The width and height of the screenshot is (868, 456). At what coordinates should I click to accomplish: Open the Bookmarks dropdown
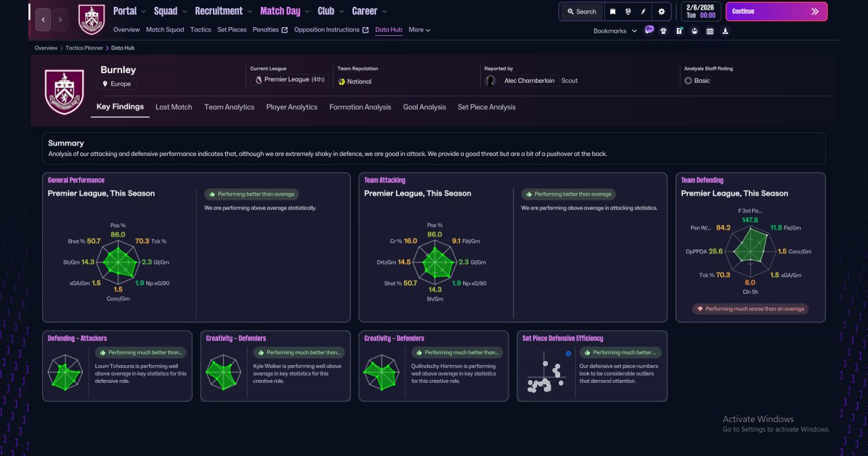pos(615,31)
